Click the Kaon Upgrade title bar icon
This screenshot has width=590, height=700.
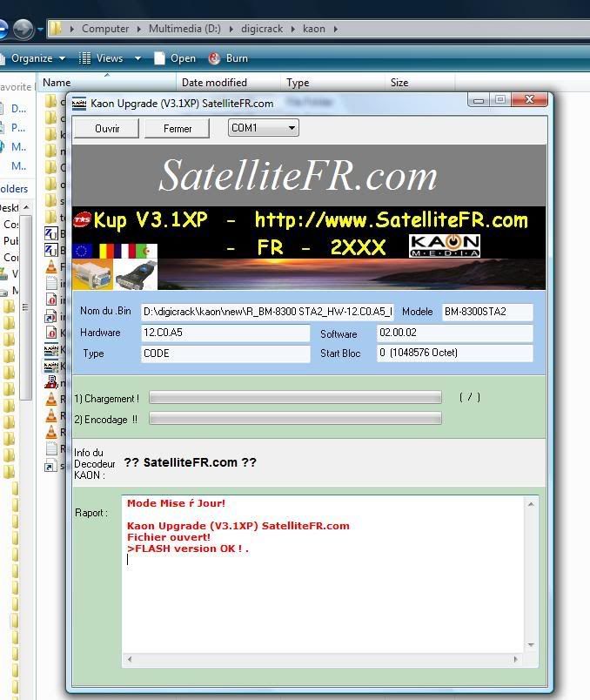tap(79, 103)
